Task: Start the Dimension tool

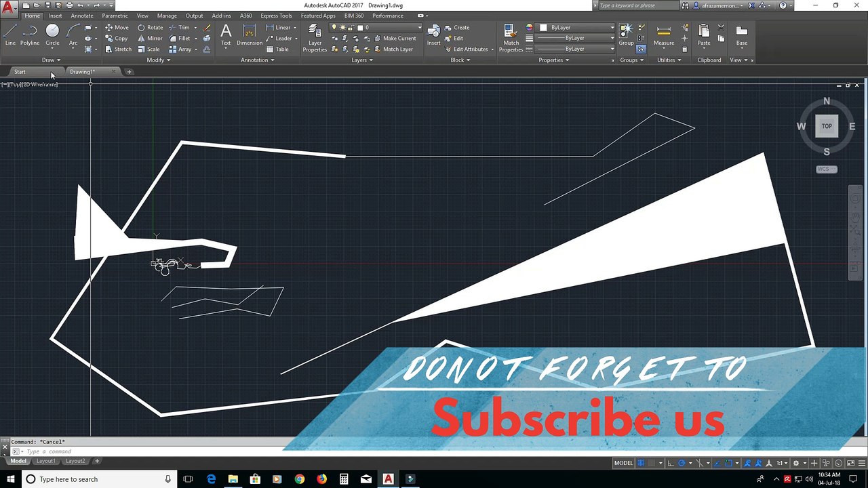Action: pos(250,35)
